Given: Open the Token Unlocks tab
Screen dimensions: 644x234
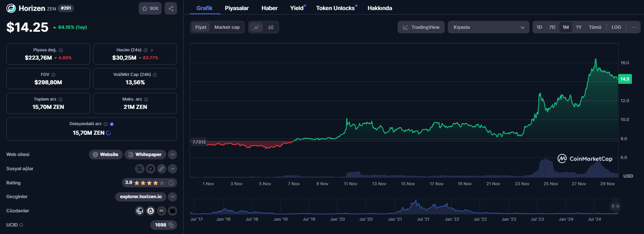Looking at the screenshot, I should (x=335, y=8).
